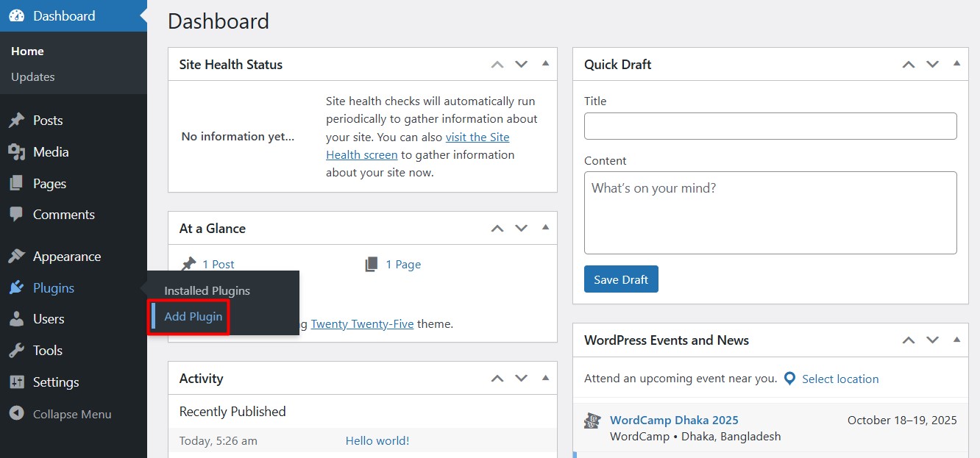Image resolution: width=980 pixels, height=458 pixels.
Task: Click the Pages icon in sidebar
Action: point(16,184)
